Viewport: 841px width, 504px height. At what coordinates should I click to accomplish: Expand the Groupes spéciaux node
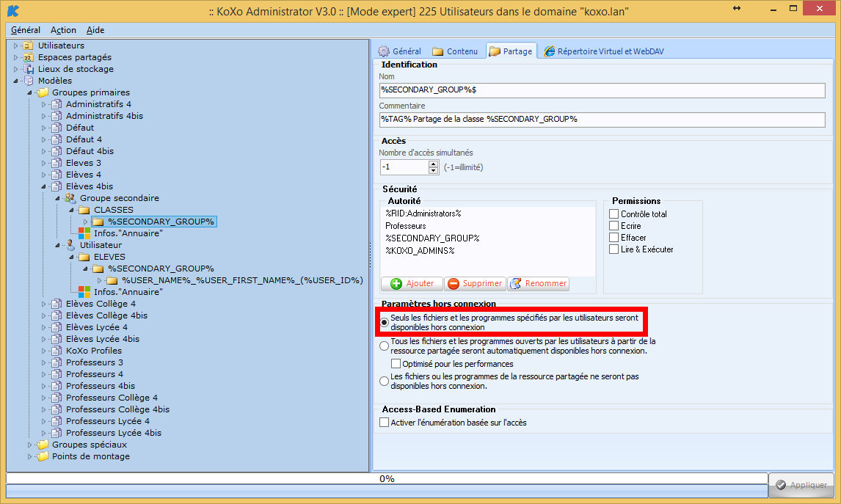tap(29, 445)
